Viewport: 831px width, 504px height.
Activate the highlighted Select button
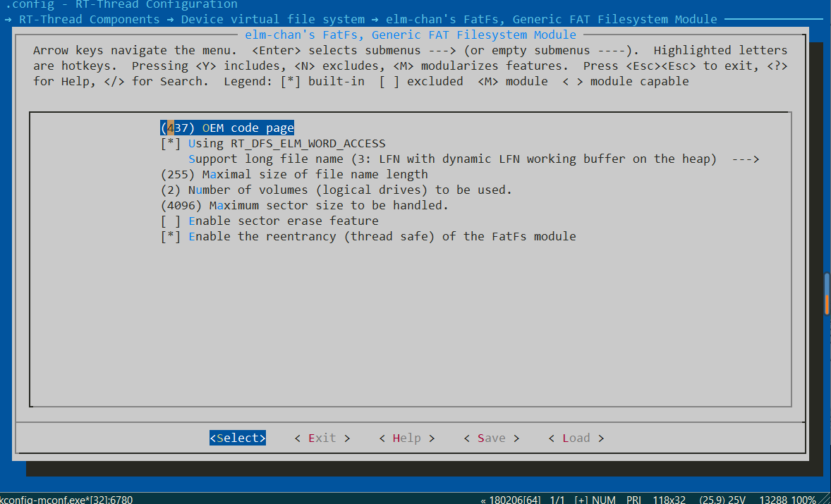237,438
